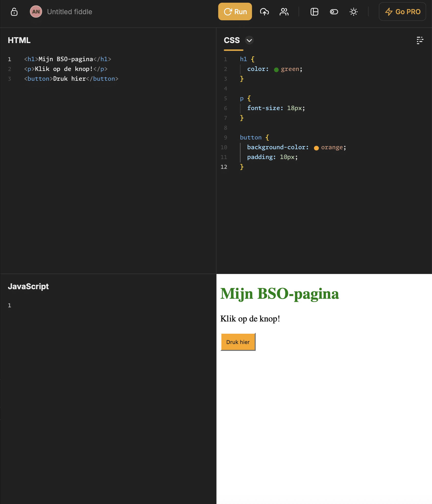This screenshot has width=432, height=504.
Task: Click the toggle switch icon in toolbar
Action: (x=334, y=12)
